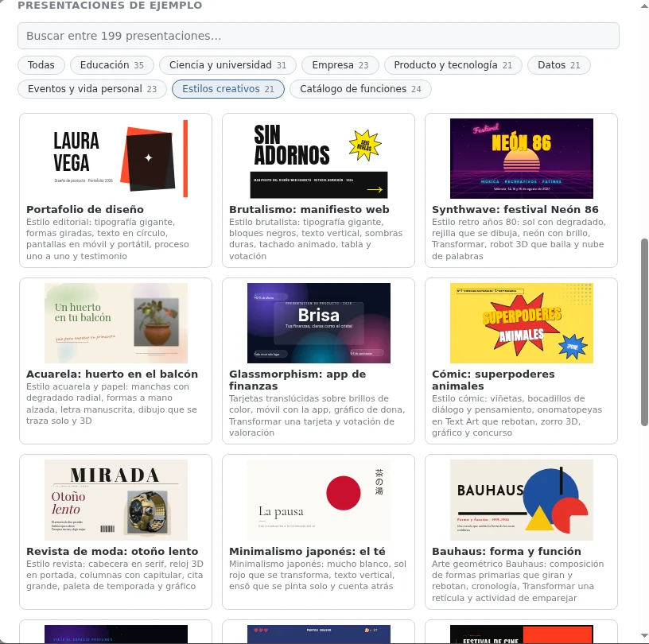The image size is (649, 644).
Task: Select Eventos y vida personal filter
Action: point(92,89)
